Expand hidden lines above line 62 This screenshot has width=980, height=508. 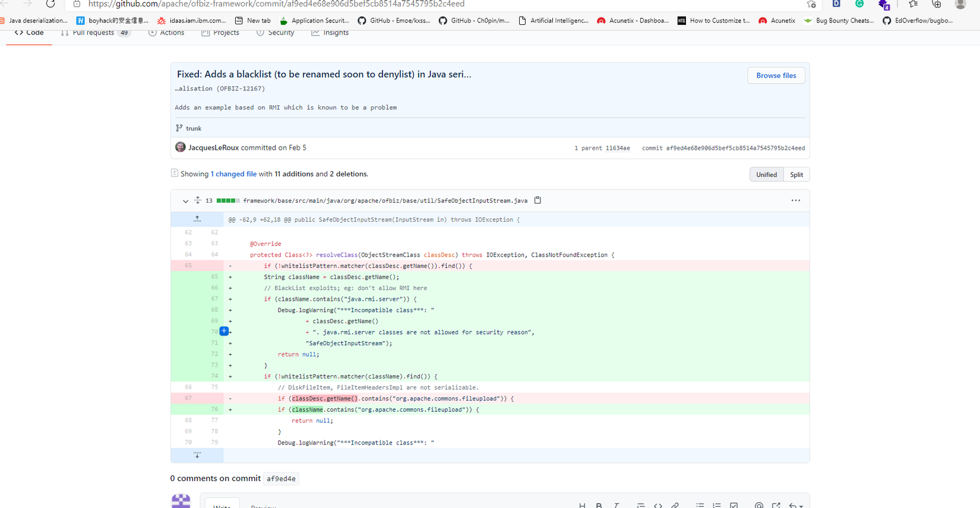tap(197, 219)
